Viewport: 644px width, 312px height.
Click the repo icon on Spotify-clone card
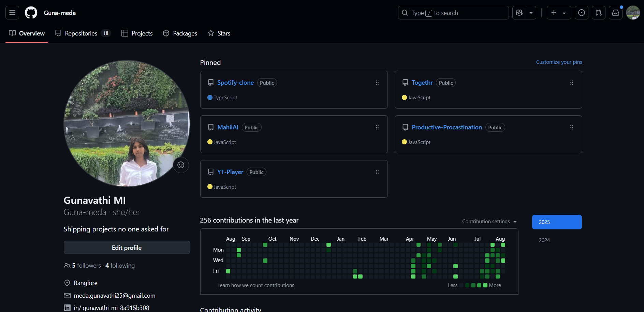[x=211, y=83]
